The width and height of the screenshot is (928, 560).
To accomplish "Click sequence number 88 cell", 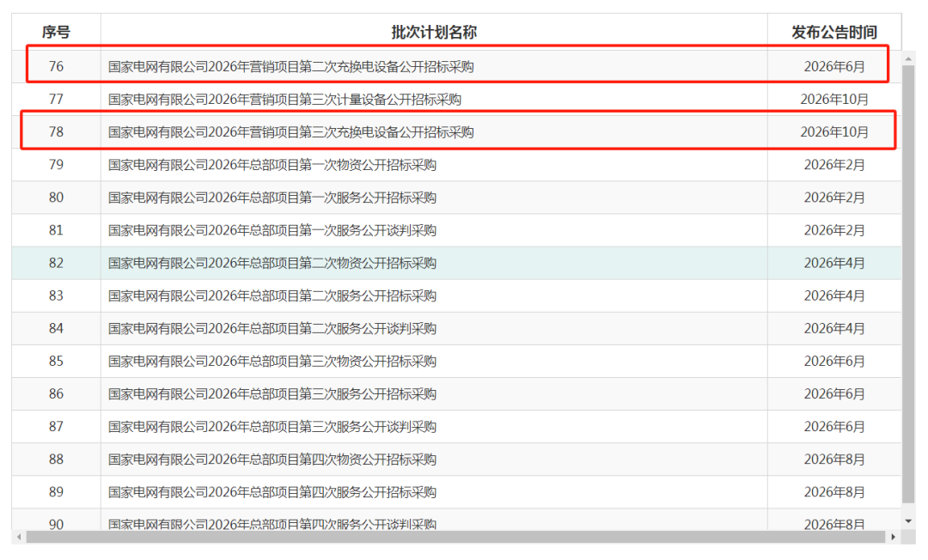I will [56, 460].
